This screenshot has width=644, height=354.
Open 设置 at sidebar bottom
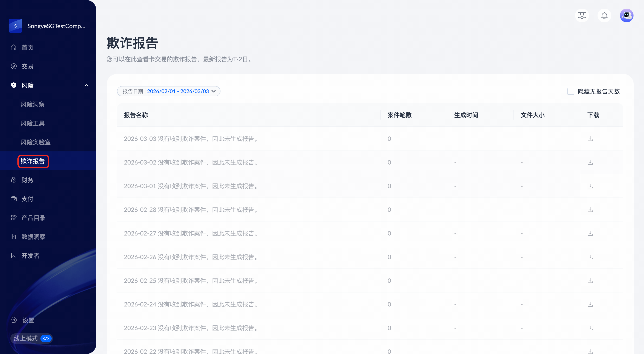[28, 320]
